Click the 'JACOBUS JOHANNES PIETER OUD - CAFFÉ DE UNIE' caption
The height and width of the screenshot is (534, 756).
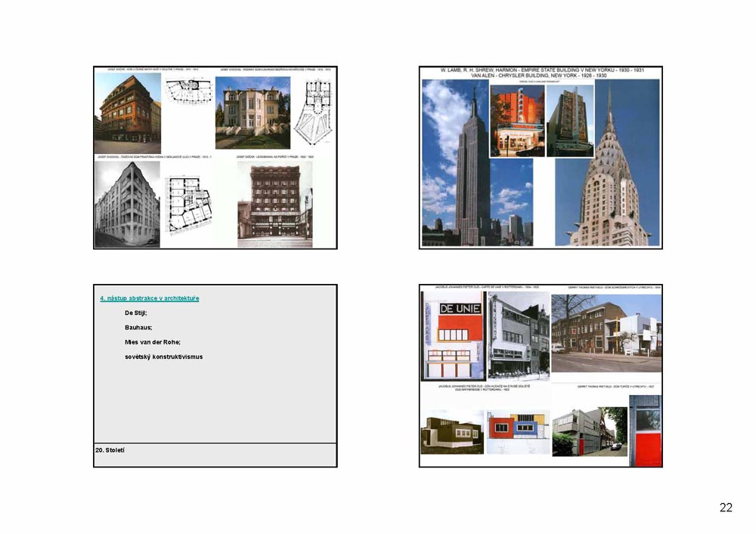tap(486, 287)
